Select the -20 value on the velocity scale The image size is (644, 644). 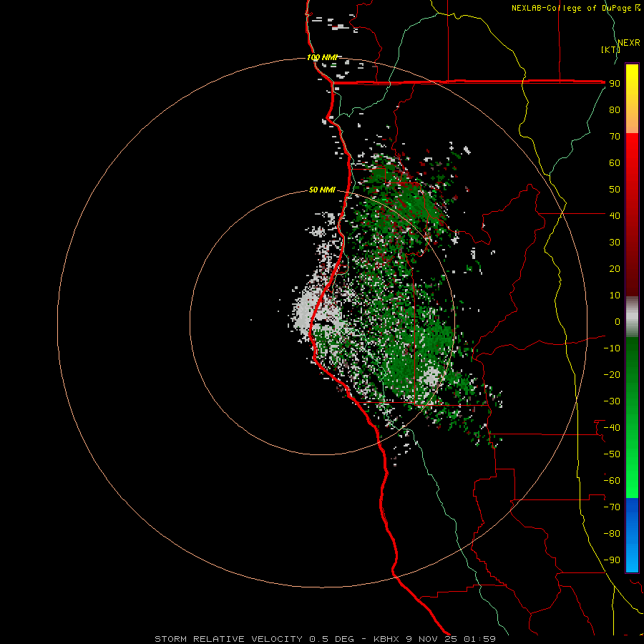612,374
